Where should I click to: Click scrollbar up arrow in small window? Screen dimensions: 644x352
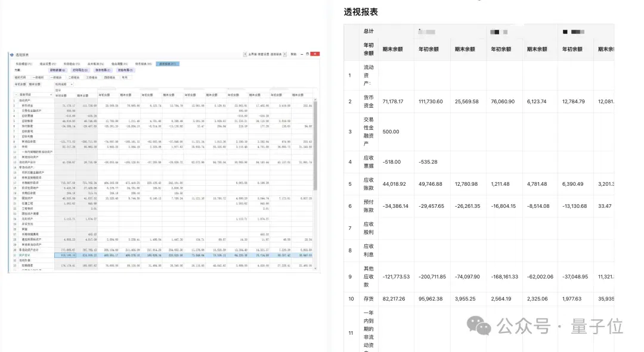tap(315, 99)
